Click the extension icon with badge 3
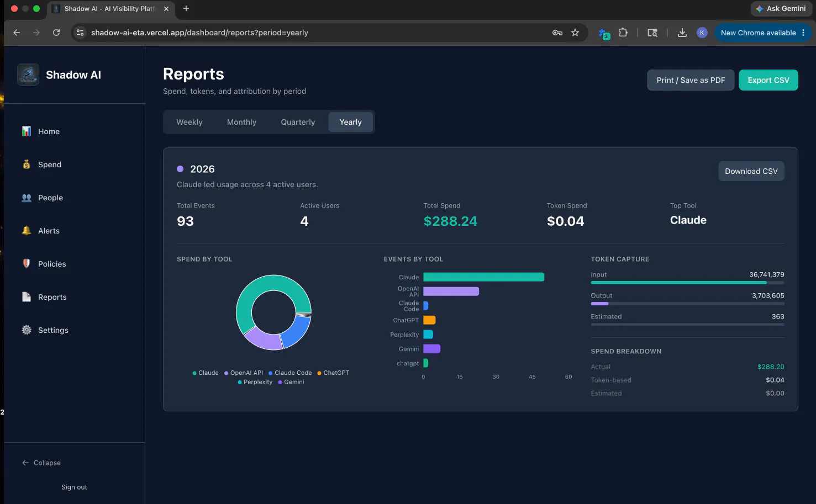Viewport: 816px width, 504px height. [x=604, y=33]
